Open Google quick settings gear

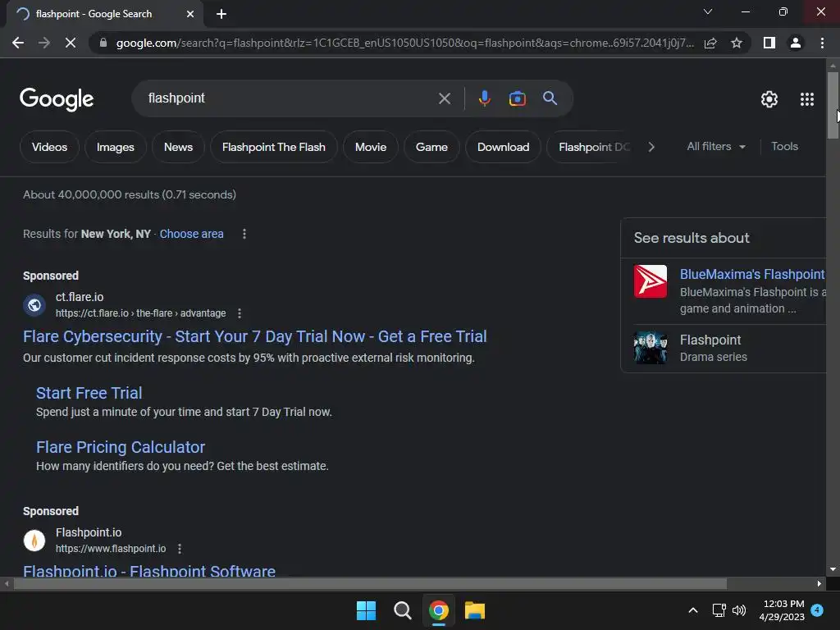click(x=769, y=99)
